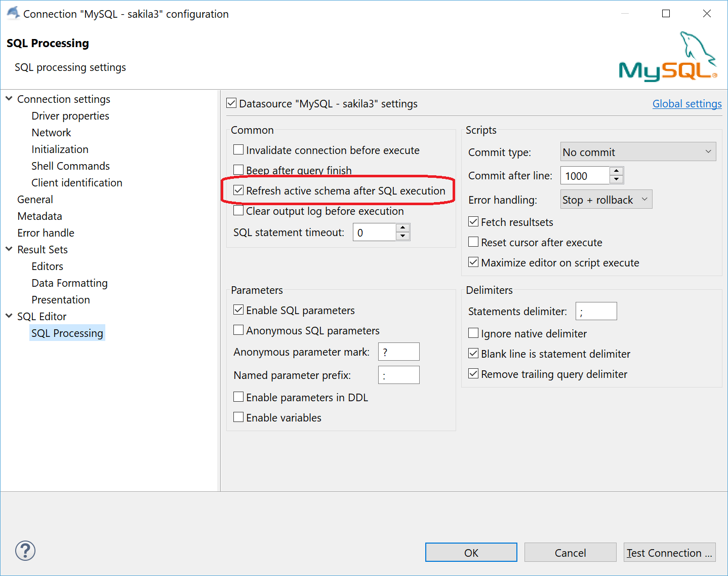Open help via the question mark icon
728x576 pixels.
(x=24, y=551)
